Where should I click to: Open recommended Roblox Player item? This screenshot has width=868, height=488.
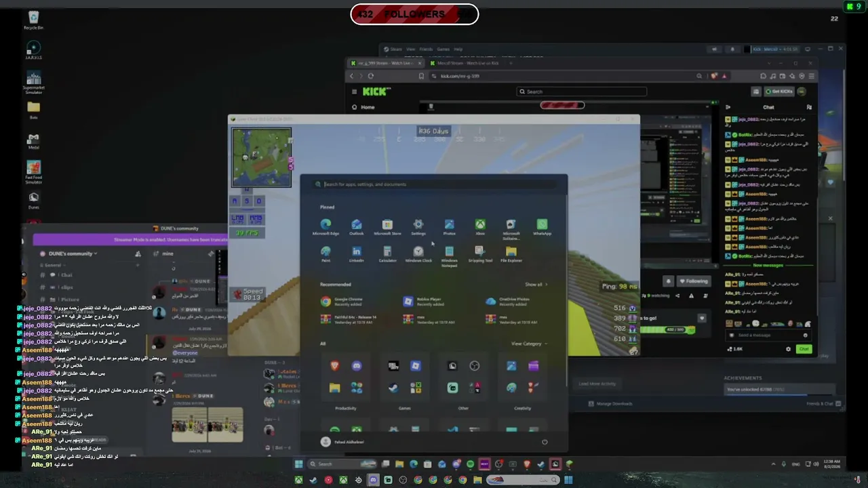click(x=423, y=302)
